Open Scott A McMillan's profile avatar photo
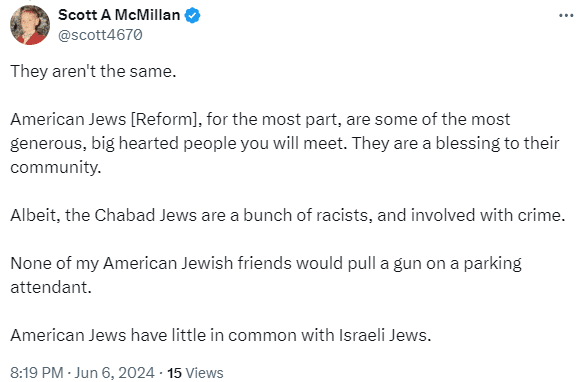 point(30,25)
